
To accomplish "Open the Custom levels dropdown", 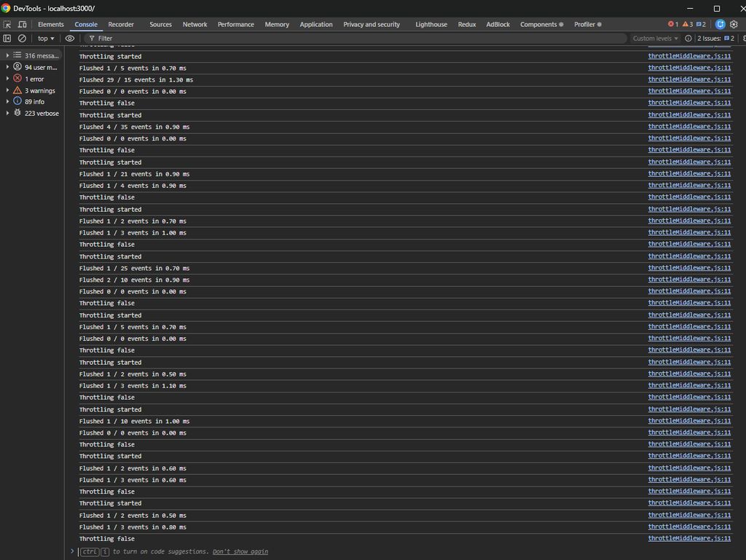I will point(655,38).
